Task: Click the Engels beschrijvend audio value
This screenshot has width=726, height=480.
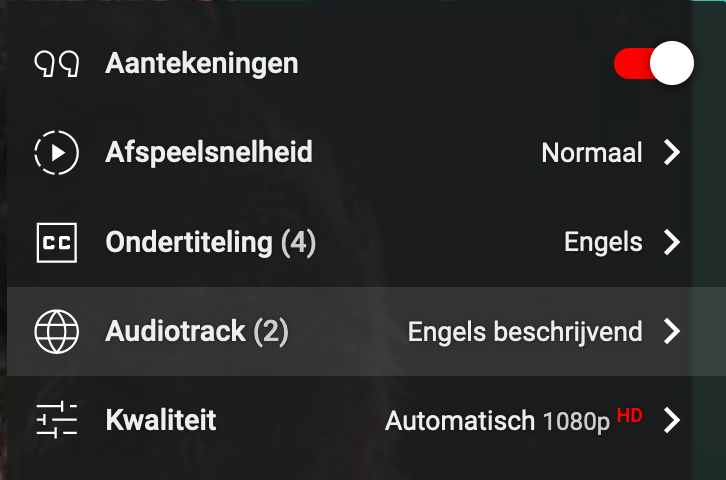Action: coord(525,332)
